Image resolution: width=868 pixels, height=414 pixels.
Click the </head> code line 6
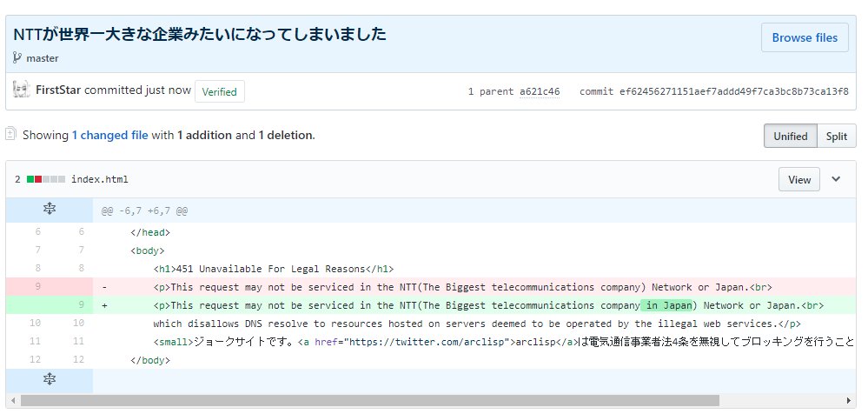[x=150, y=232]
